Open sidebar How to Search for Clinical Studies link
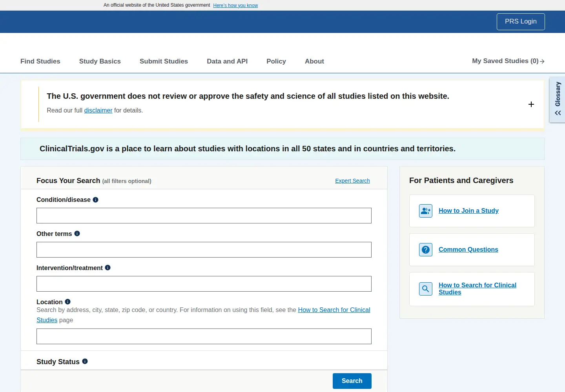 pos(477,289)
